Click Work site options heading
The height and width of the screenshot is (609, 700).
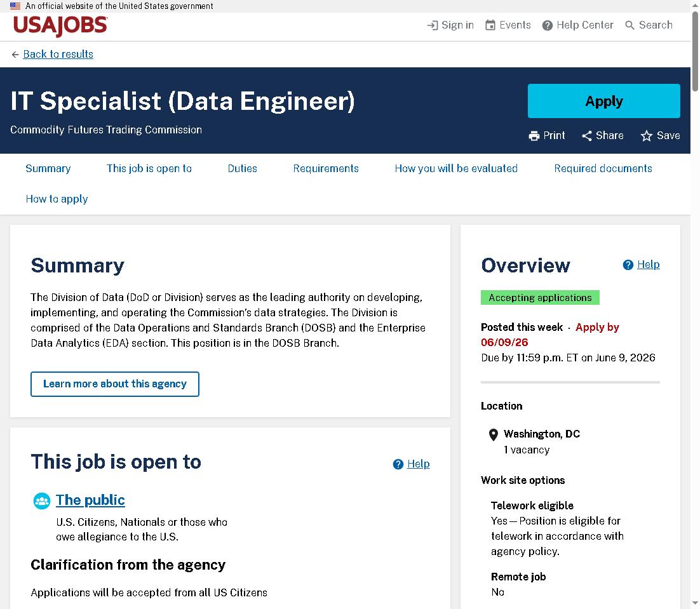coord(523,481)
